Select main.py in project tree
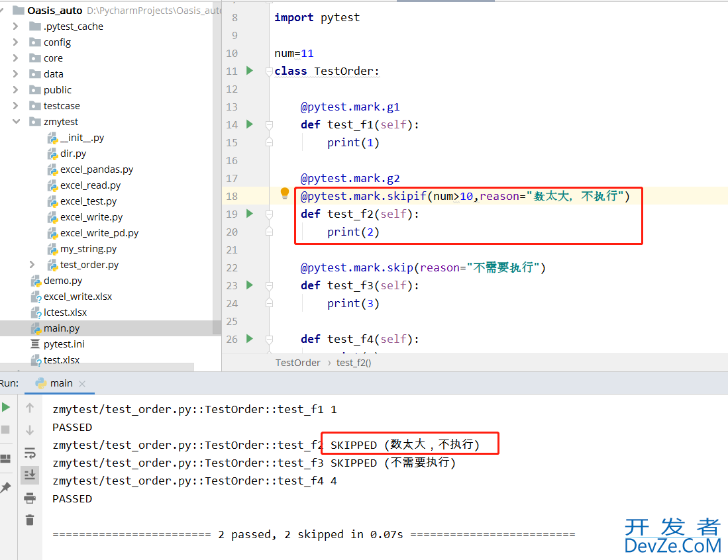 62,328
